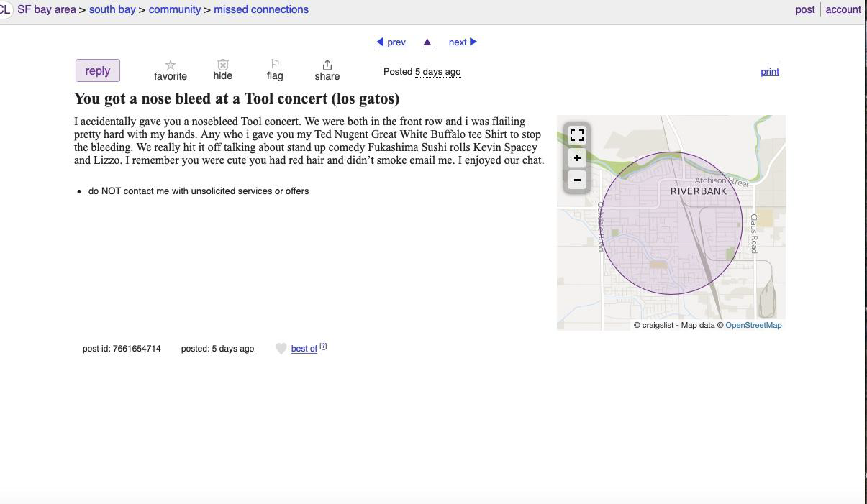Zoom out on the map
The width and height of the screenshot is (867, 504).
577,180
